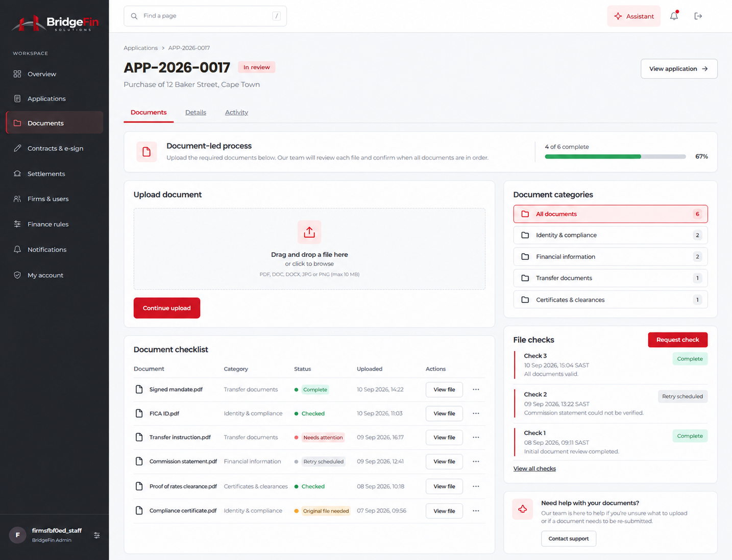
Task: View file for Compliance certificate.pdf
Action: (444, 511)
